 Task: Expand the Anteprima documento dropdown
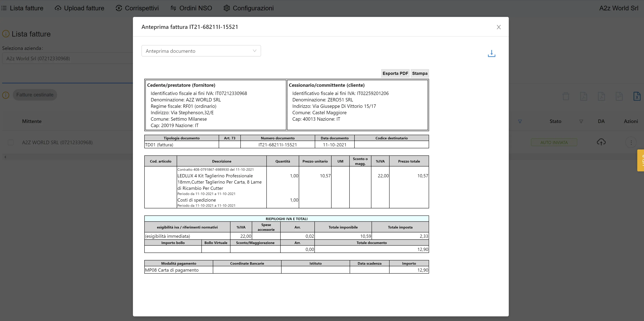point(201,51)
